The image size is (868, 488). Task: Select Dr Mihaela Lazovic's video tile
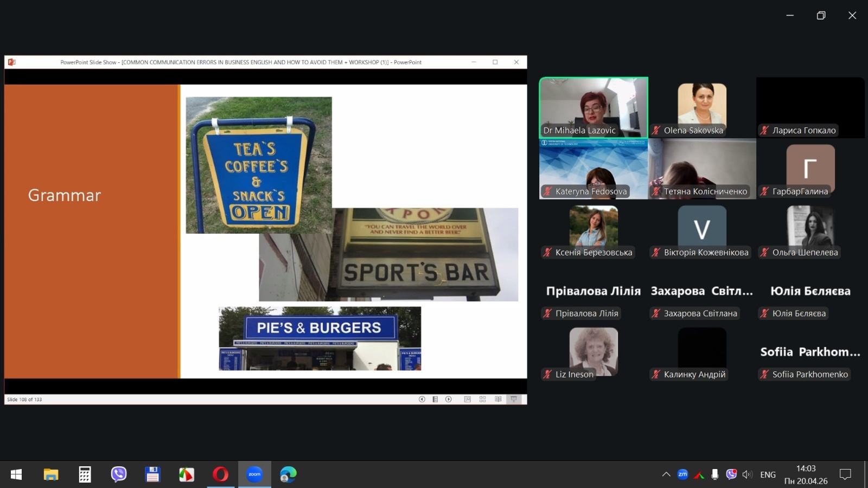[x=593, y=107]
